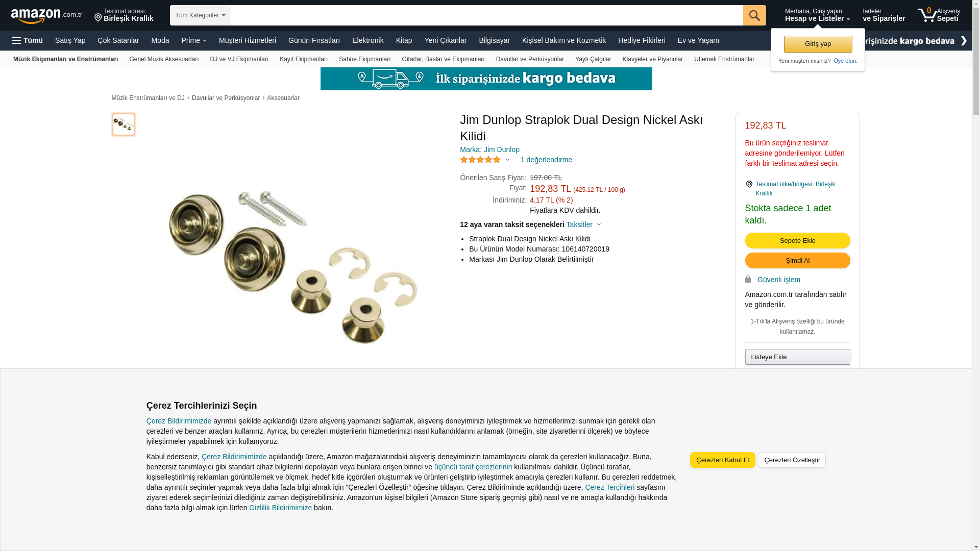Click the Çerezleri Özelleştir button
980x551 pixels.
click(x=792, y=460)
